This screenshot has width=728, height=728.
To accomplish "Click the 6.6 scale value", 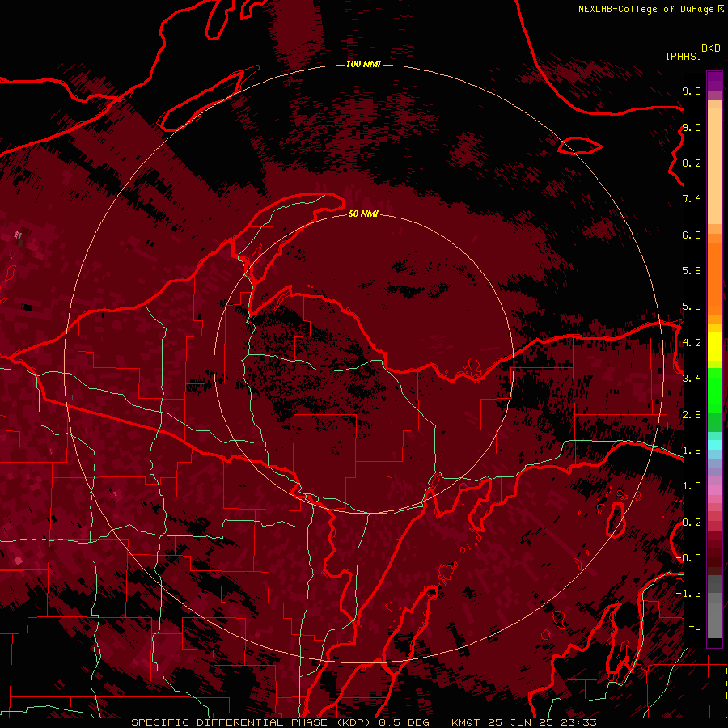I will [692, 235].
